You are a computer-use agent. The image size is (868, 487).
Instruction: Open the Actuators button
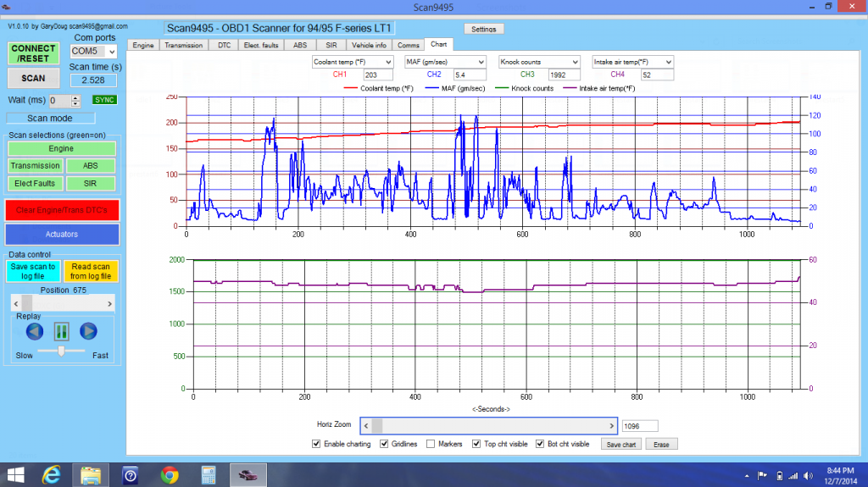point(62,234)
